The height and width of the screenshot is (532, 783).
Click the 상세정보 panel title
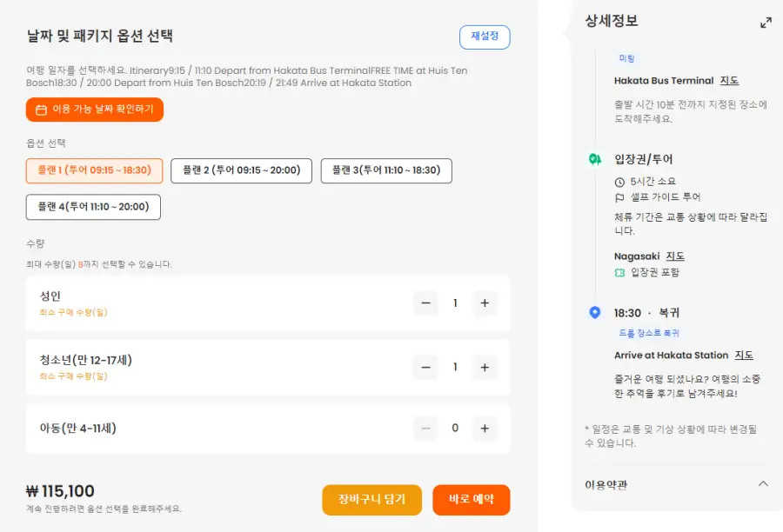tap(612, 21)
